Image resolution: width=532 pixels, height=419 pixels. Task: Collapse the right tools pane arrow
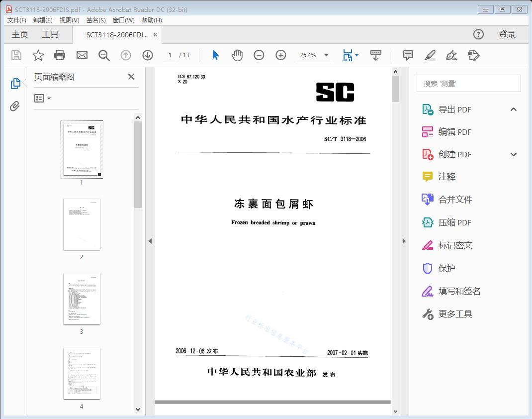(404, 241)
